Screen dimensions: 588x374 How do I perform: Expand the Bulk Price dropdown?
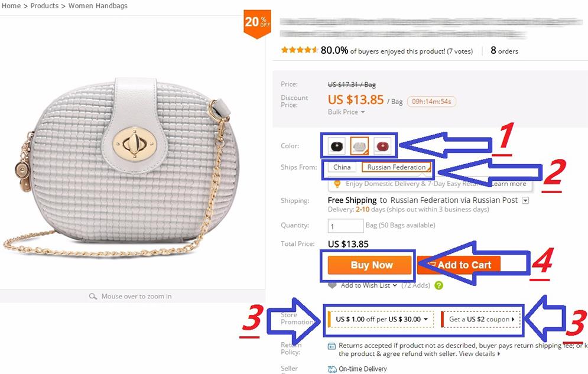pos(346,112)
